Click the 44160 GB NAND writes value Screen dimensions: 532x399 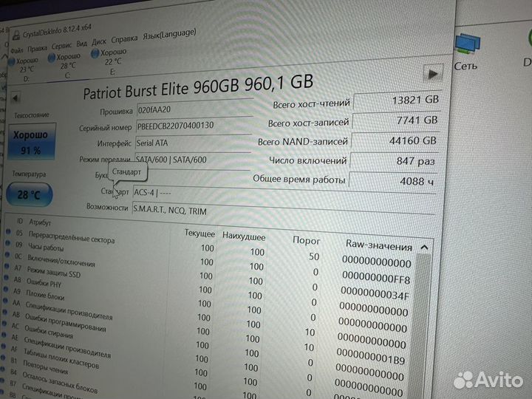coord(395,141)
